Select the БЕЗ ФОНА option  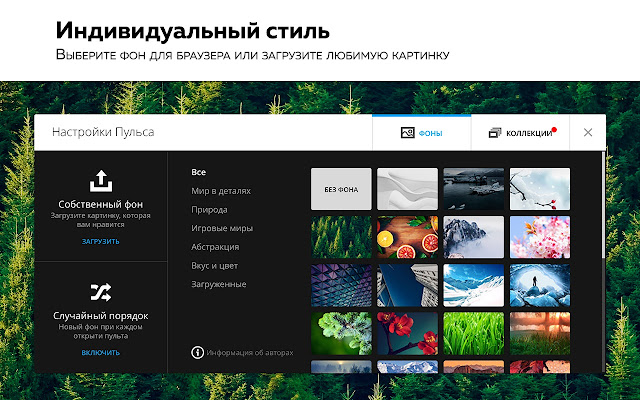(341, 189)
